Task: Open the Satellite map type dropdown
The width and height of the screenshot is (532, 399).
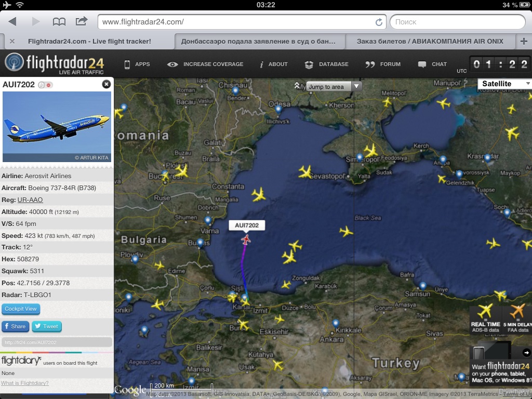Action: point(505,84)
